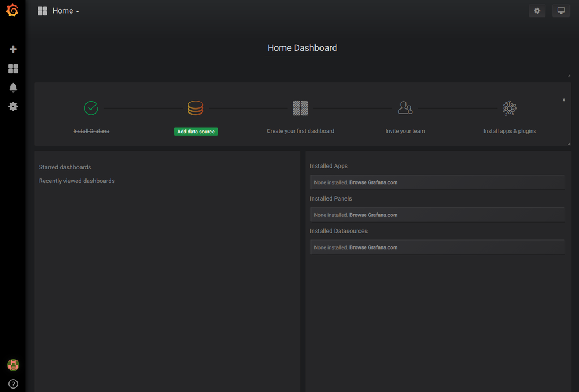Viewport: 579px width, 392px height.
Task: Click the getting started panel's resize corner handle
Action: pos(569,144)
